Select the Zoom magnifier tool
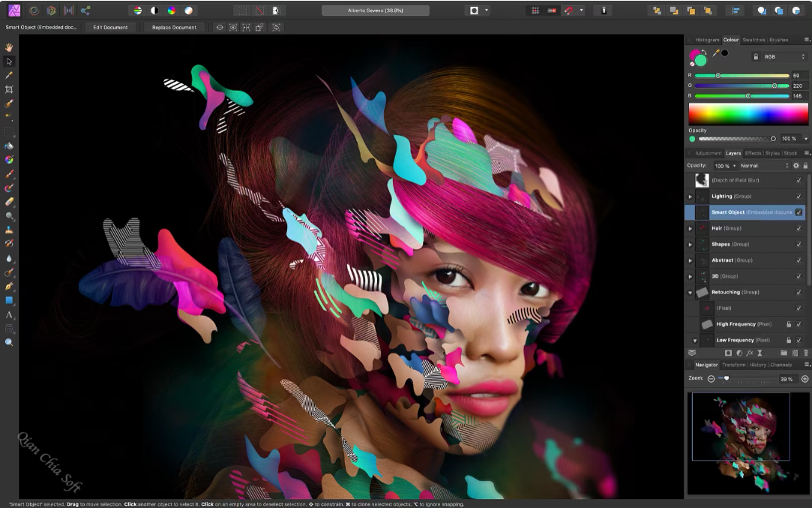Viewport: 812px width, 508px height. coord(9,342)
